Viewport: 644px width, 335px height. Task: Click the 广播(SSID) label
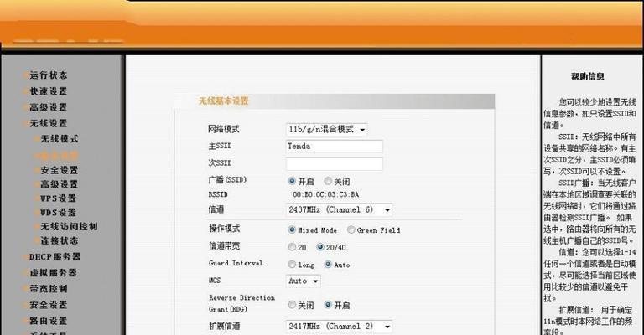coord(227,180)
